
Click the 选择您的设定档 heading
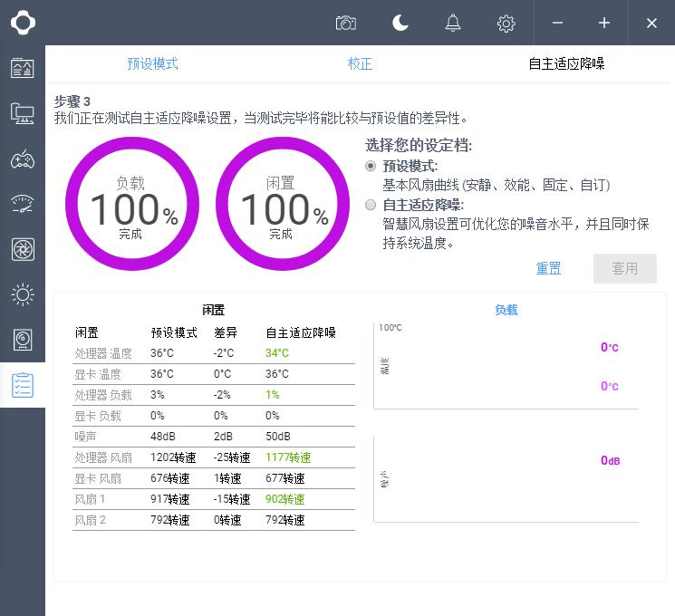tap(419, 145)
